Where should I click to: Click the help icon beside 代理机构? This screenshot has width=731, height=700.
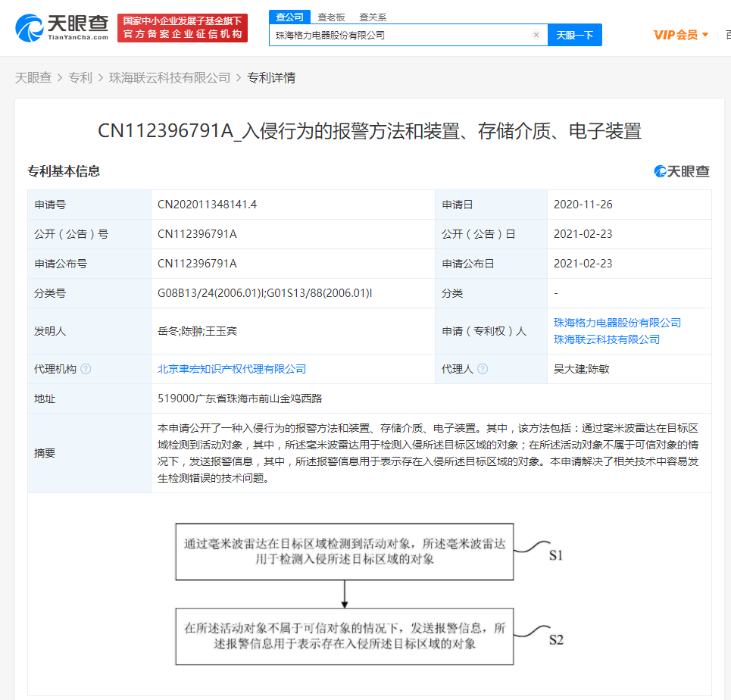[x=86, y=369]
